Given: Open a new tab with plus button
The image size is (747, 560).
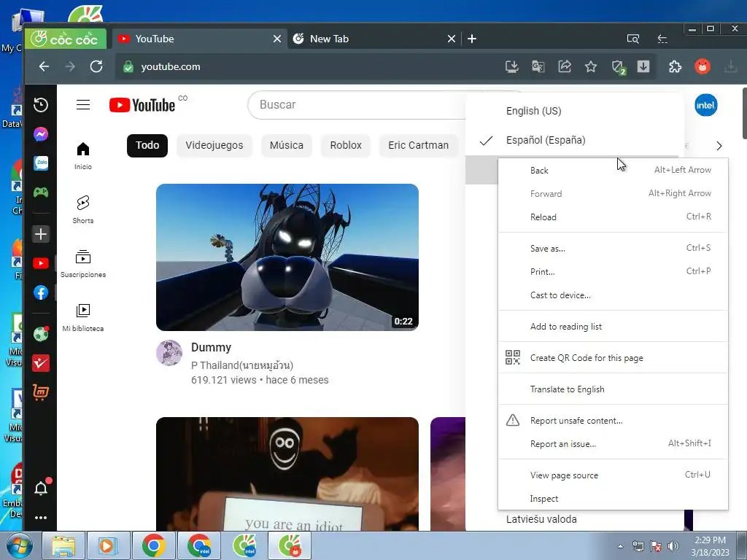Looking at the screenshot, I should tap(472, 39).
